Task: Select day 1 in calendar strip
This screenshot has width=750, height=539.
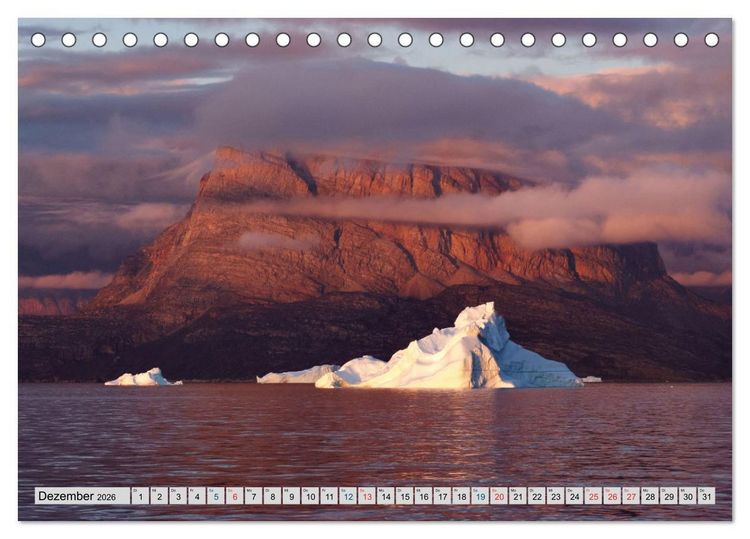Action: (x=140, y=496)
